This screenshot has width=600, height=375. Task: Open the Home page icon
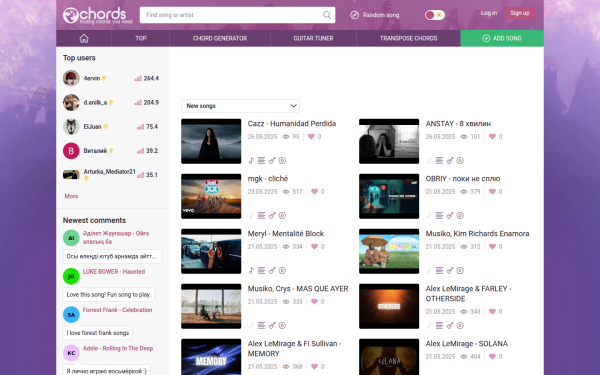(x=84, y=38)
